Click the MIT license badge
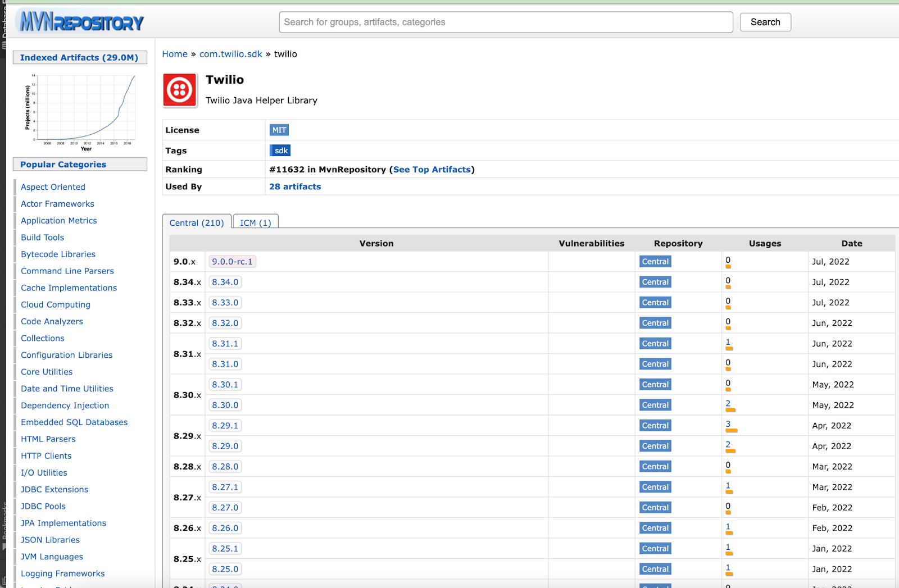Screen dimensions: 899x588 (279, 130)
